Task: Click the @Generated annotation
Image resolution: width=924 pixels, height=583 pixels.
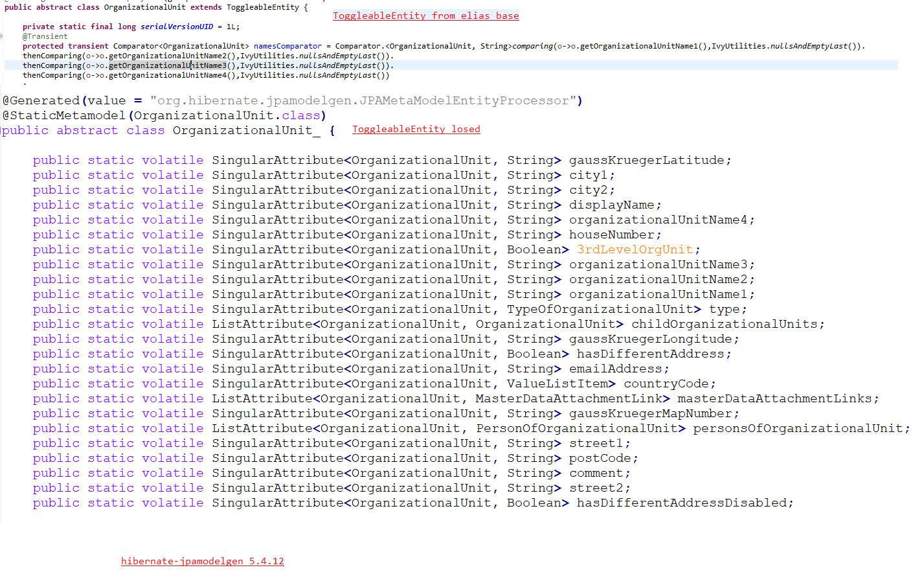Action: coord(41,100)
